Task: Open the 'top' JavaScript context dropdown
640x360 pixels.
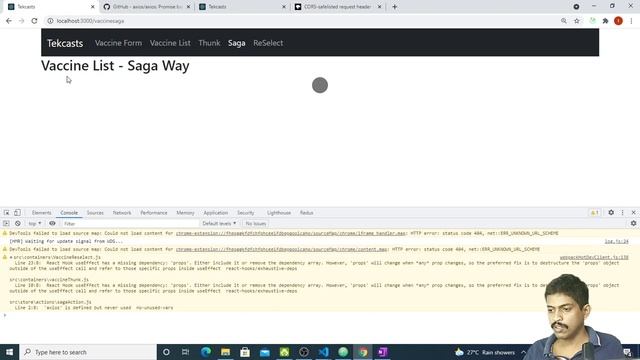Action: 35,224
